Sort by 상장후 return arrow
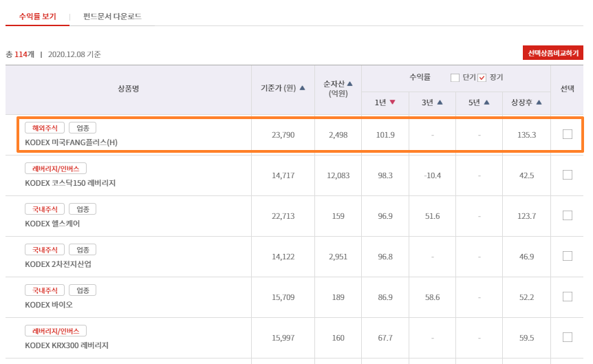 pyautogui.click(x=539, y=102)
